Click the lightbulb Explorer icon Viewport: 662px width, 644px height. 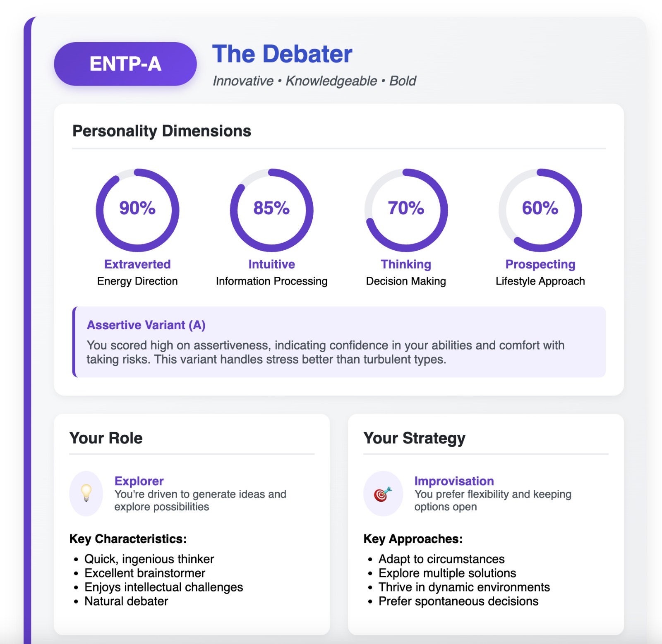click(86, 493)
